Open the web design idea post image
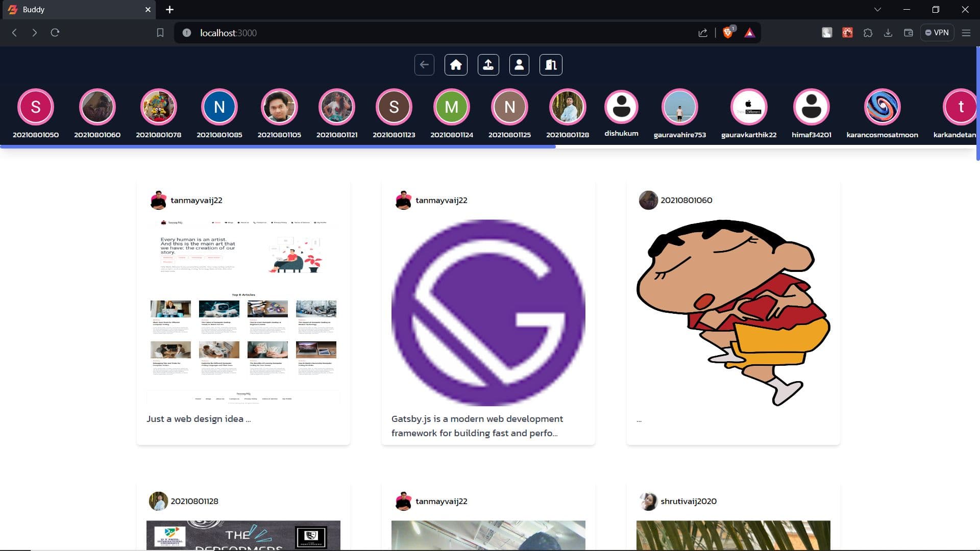Image resolution: width=980 pixels, height=551 pixels. point(243,312)
